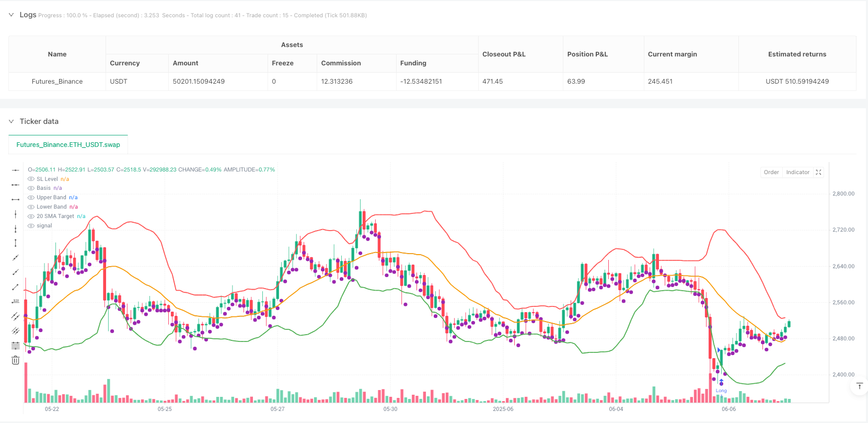Click the Order button on the chart

pos(771,172)
